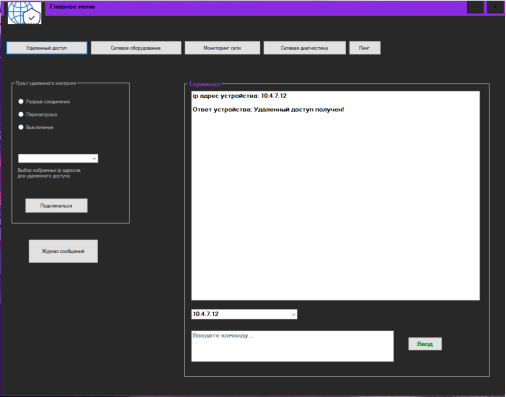The height and width of the screenshot is (397, 506).
Task: Click the Подключиться button
Action: click(x=56, y=206)
